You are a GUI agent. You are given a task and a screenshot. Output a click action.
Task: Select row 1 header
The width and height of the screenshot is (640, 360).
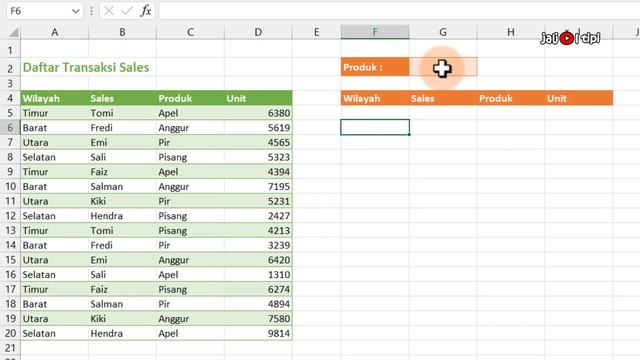point(10,50)
